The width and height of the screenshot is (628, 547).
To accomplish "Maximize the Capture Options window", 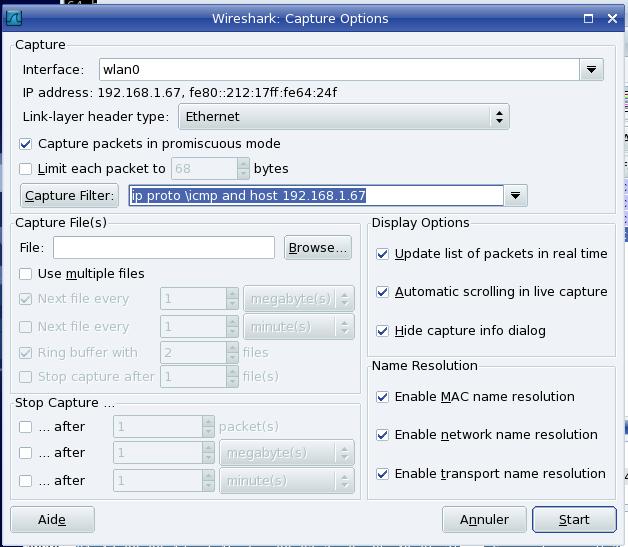I will (x=588, y=18).
